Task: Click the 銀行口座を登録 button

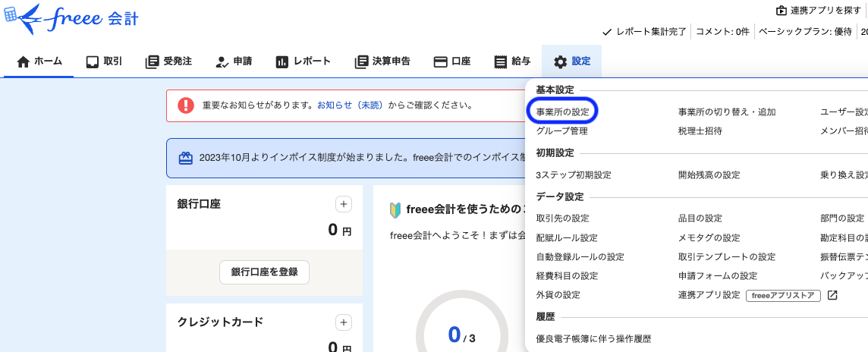Action: click(x=264, y=272)
